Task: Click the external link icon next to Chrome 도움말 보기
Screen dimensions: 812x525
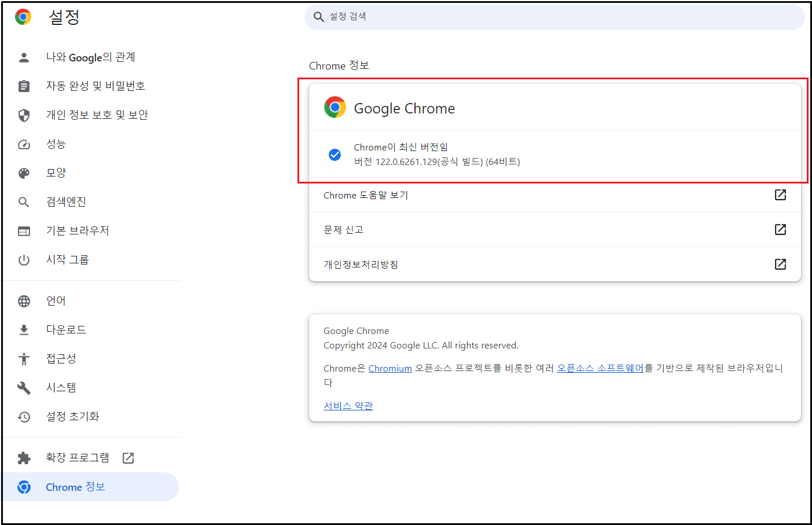Action: click(x=780, y=196)
